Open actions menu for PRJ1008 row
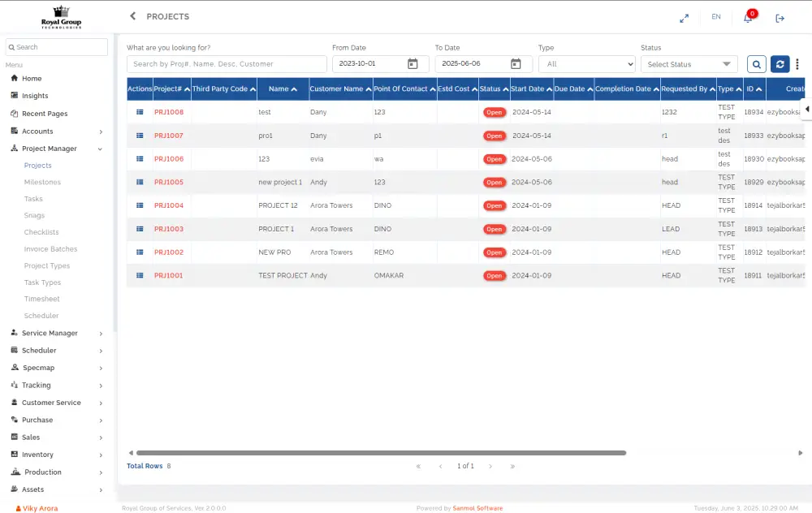 140,112
